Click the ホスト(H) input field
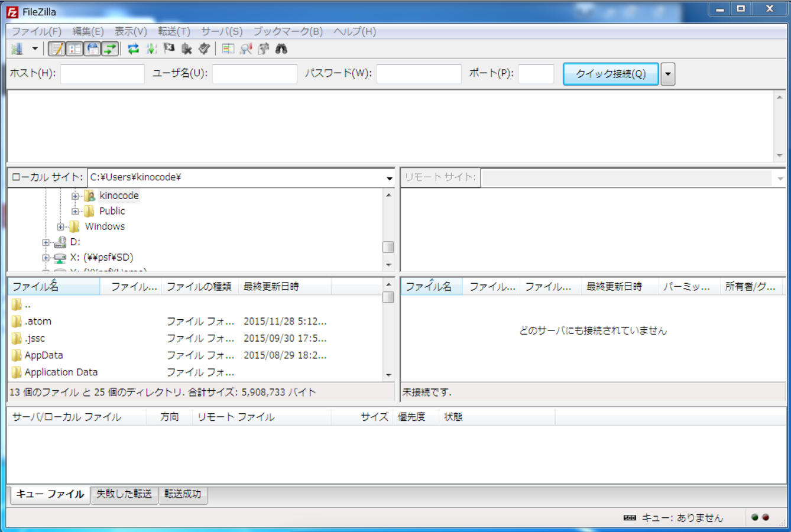 (x=102, y=74)
